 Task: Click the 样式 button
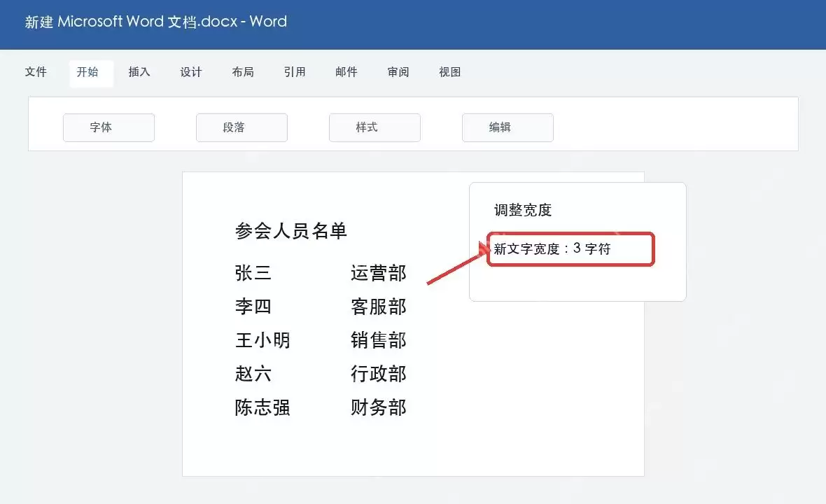point(374,127)
